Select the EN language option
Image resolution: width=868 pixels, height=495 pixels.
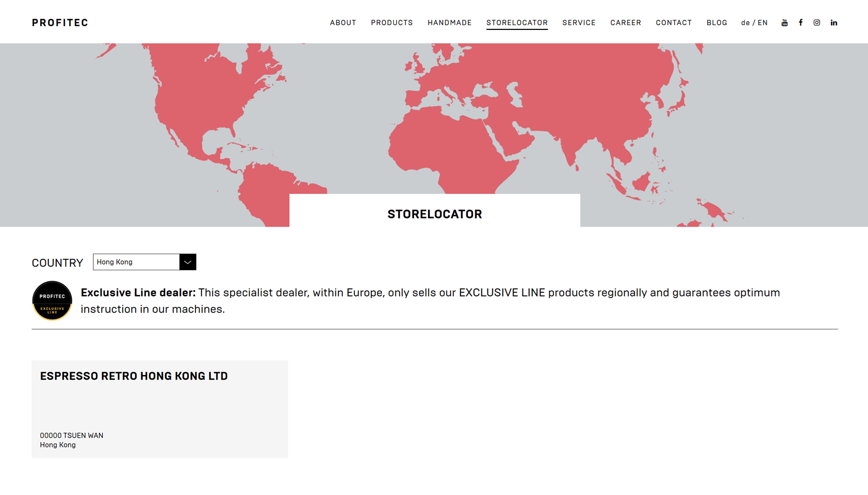[x=763, y=23]
